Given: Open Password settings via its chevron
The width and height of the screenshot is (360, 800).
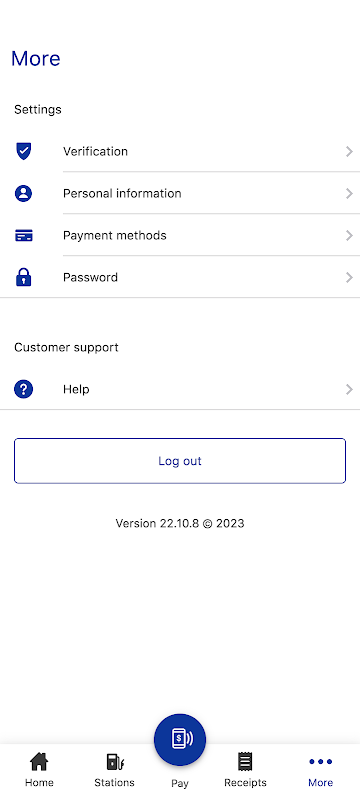Looking at the screenshot, I should (x=349, y=277).
